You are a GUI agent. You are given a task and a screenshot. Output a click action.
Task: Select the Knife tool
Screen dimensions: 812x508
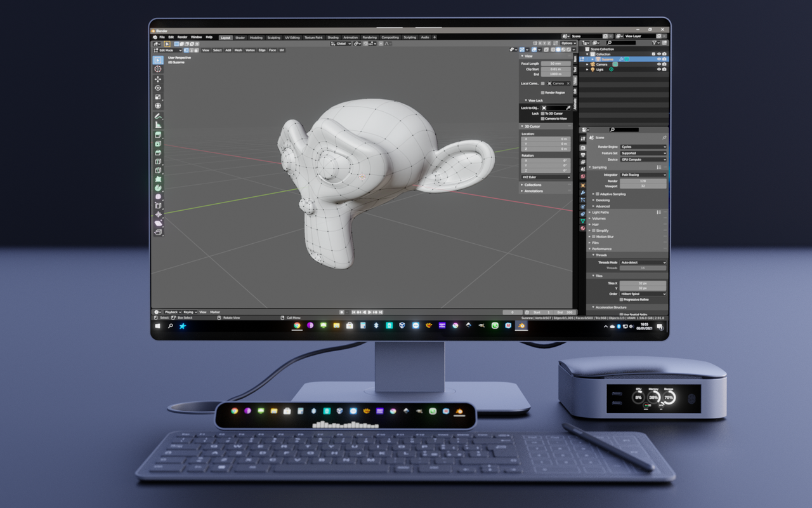[x=159, y=169]
